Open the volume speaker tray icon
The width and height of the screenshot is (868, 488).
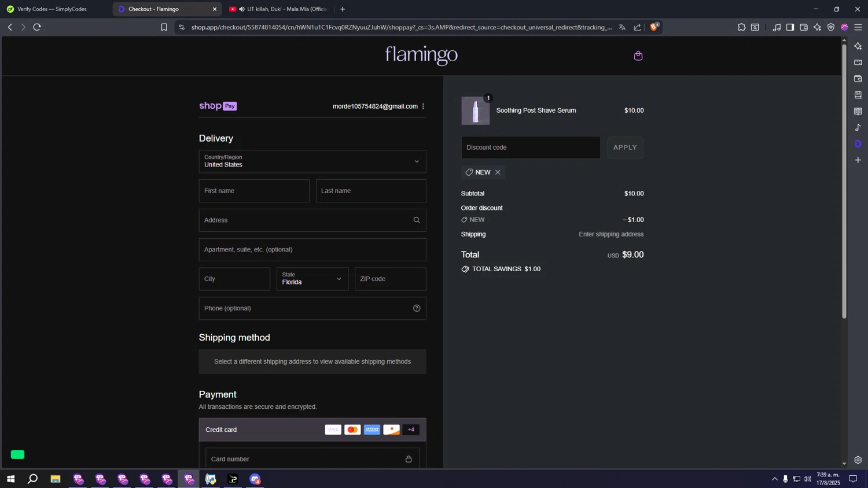807,479
